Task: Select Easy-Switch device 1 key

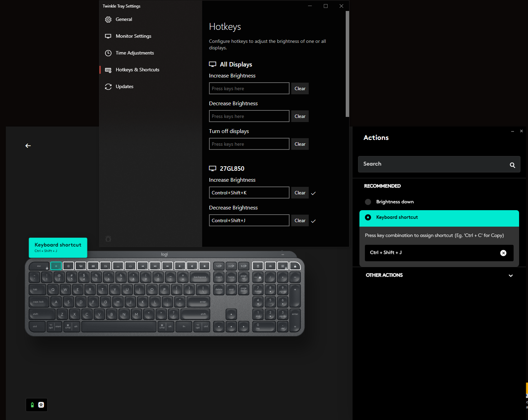Action: (x=219, y=266)
